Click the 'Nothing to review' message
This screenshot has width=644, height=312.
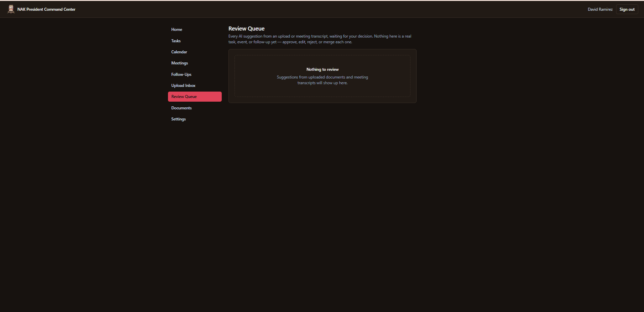pyautogui.click(x=323, y=69)
